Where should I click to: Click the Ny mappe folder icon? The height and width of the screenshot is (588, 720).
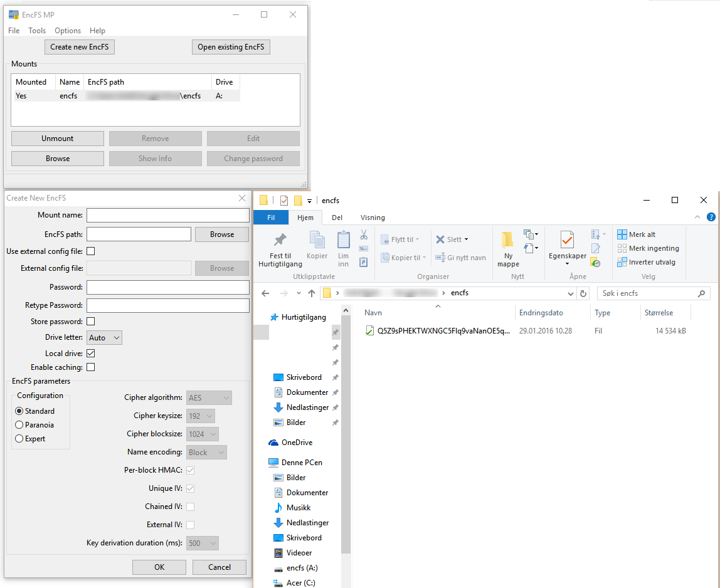pyautogui.click(x=508, y=240)
